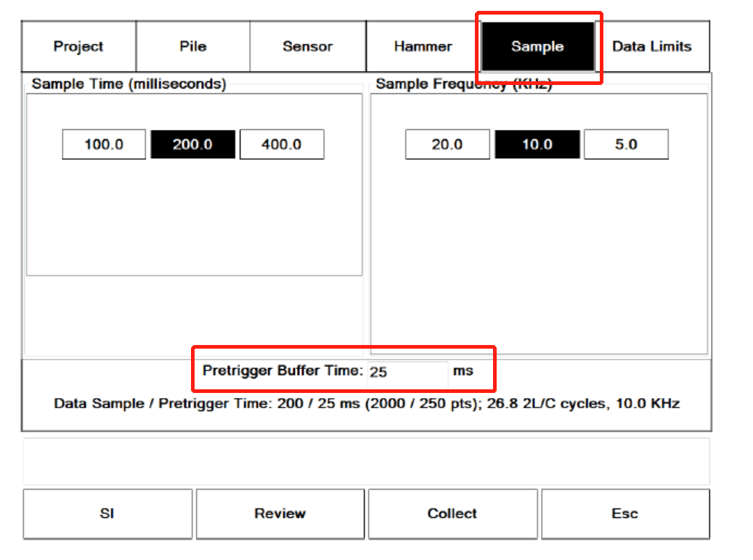Screen dimensions: 753x560
Task: Click the Pretrigger Buffer Time input field
Action: (x=407, y=372)
